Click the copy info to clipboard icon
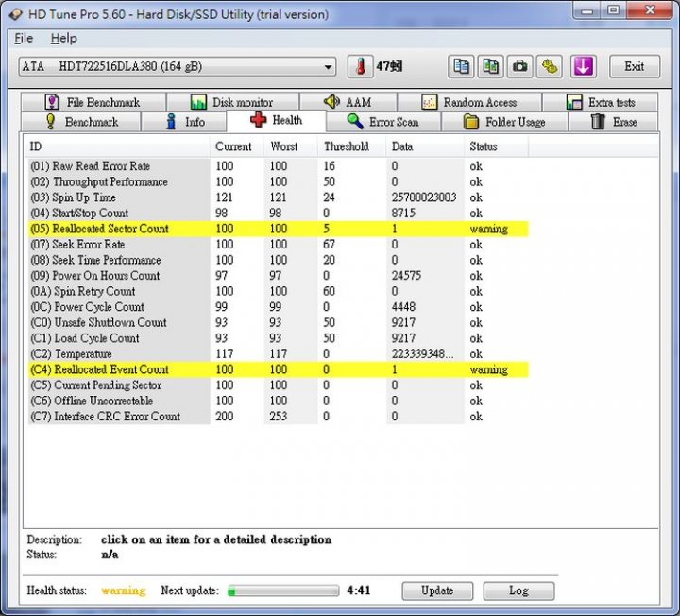This screenshot has height=616, width=680. (461, 67)
